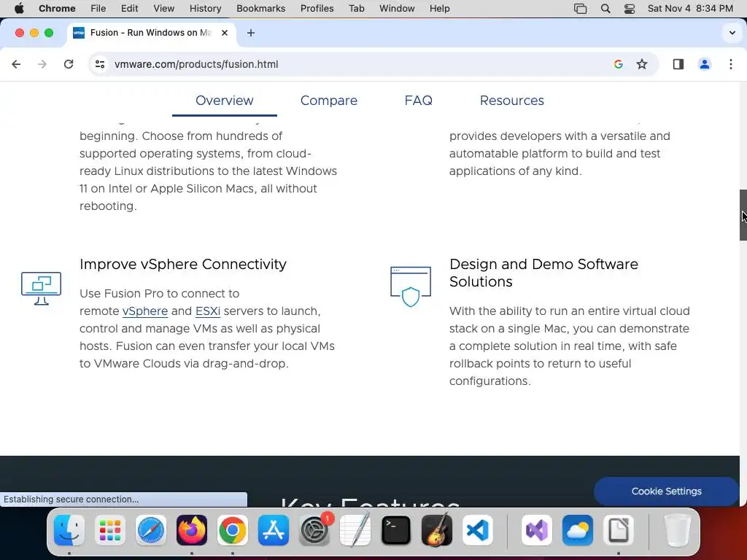Open the Edit menu

pyautogui.click(x=129, y=9)
